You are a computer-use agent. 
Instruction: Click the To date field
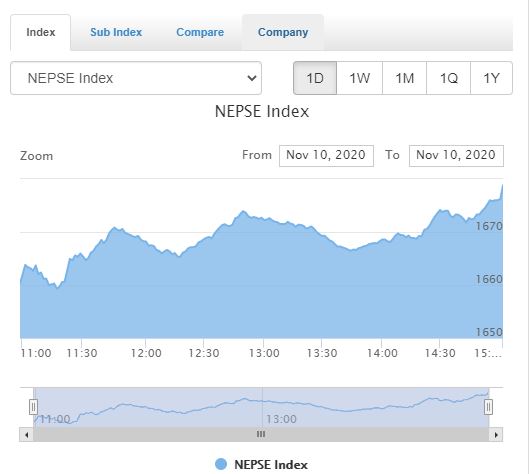[456, 156]
